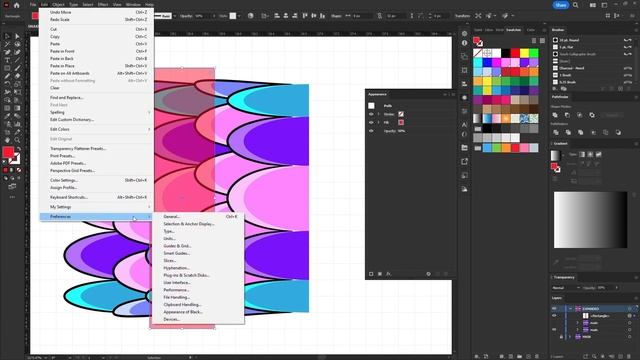Choose Freeform gradient type
Screen dimensions: 640x360
[598, 154]
